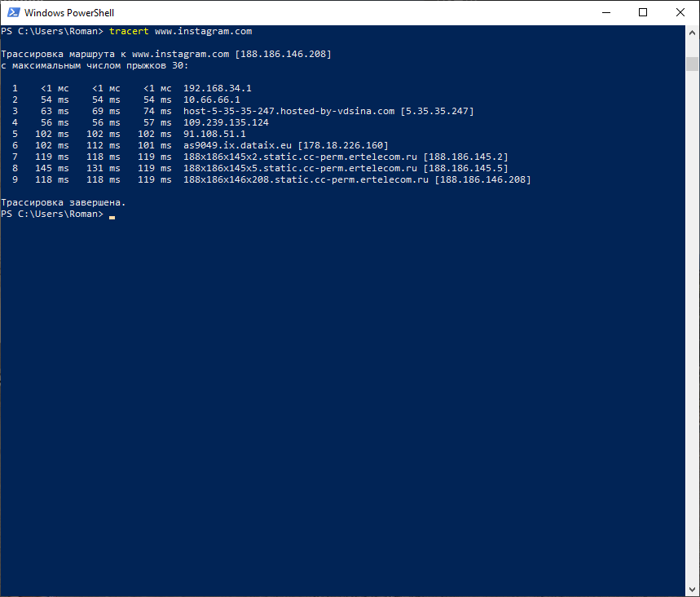Click the [188.186.145.5] IP address
The image size is (700, 597).
click(x=465, y=168)
